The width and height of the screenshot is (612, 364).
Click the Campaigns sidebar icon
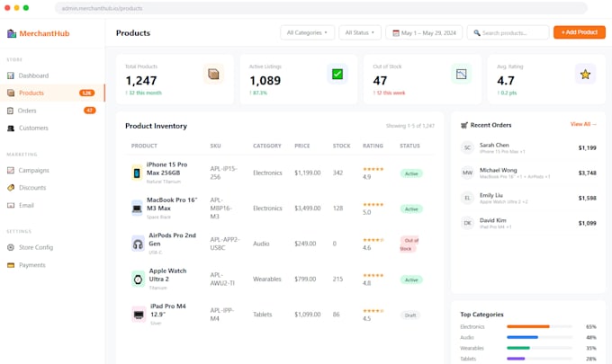[11, 170]
